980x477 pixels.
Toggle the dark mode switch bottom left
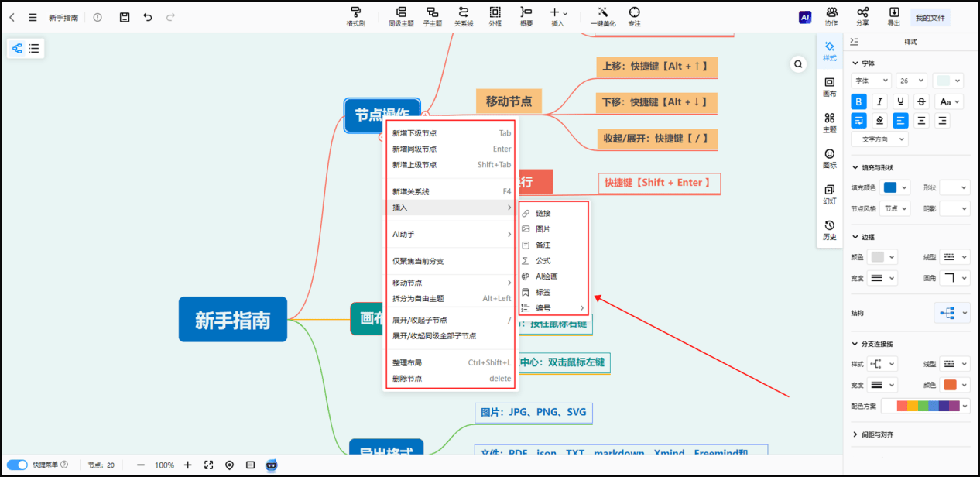[x=17, y=465]
